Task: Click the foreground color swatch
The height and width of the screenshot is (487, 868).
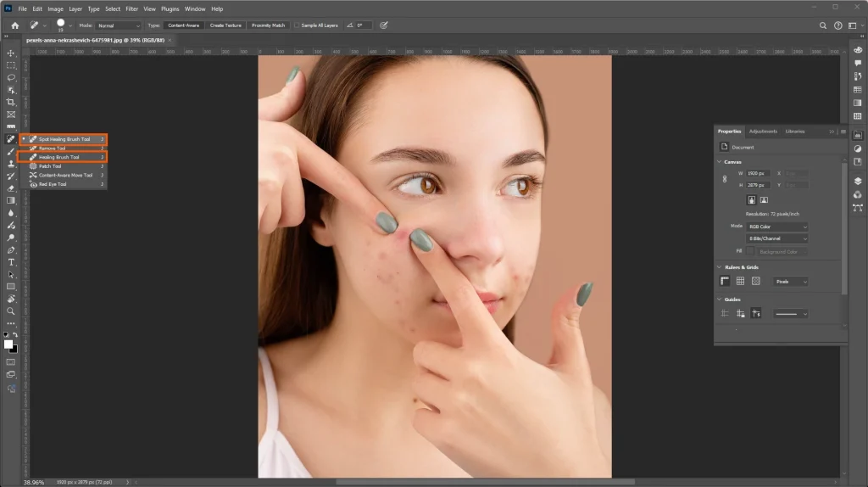Action: click(x=8, y=344)
